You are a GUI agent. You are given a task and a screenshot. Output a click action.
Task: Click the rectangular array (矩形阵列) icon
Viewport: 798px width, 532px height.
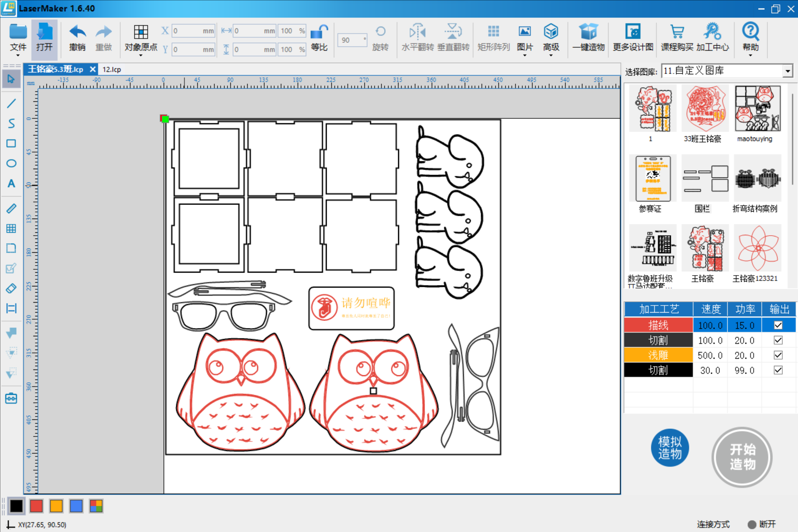pos(493,32)
